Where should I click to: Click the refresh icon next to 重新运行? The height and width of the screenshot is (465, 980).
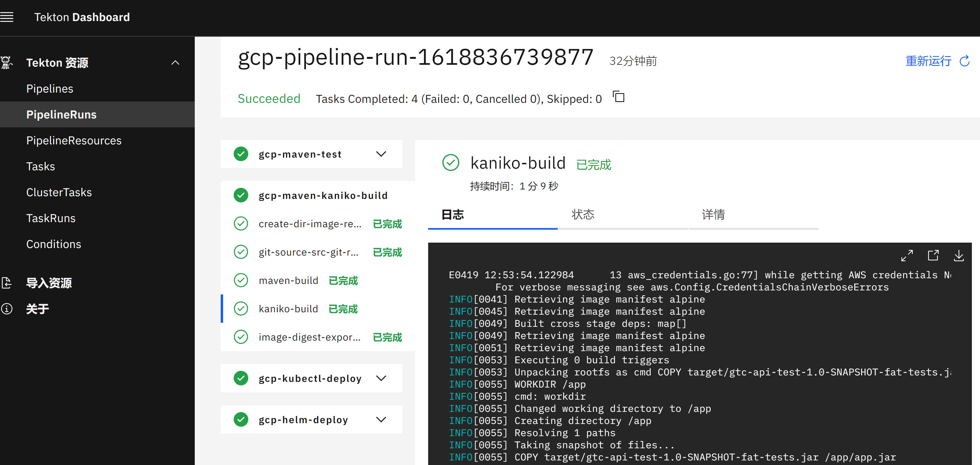pos(964,61)
